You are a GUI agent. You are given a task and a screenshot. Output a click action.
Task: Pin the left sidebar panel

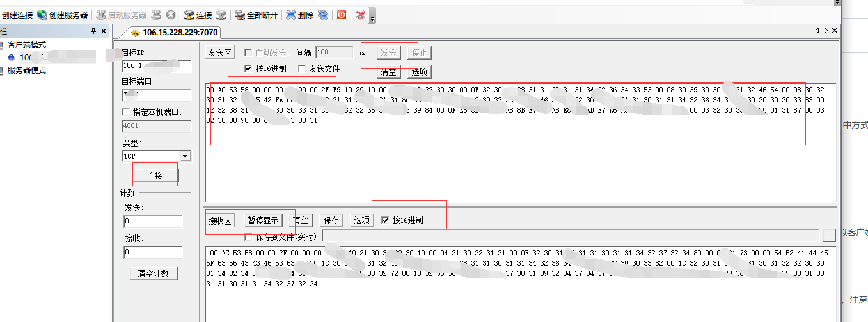point(93,31)
